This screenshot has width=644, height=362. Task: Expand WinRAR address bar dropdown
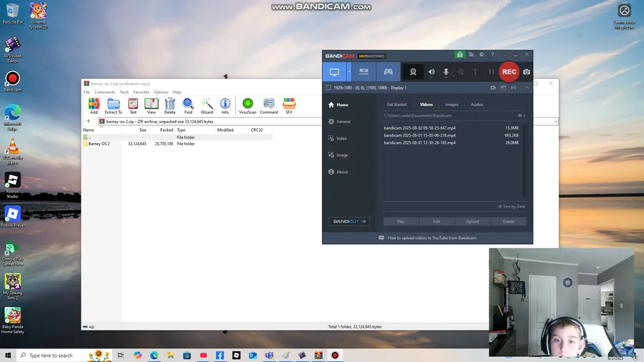(x=555, y=122)
